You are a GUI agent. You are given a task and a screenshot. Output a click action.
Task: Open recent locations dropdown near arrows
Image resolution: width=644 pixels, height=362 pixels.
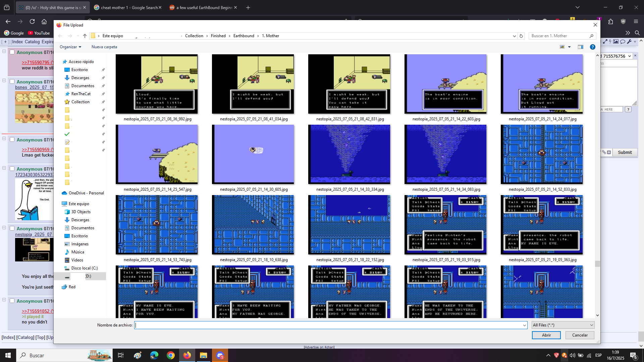pos(78,36)
